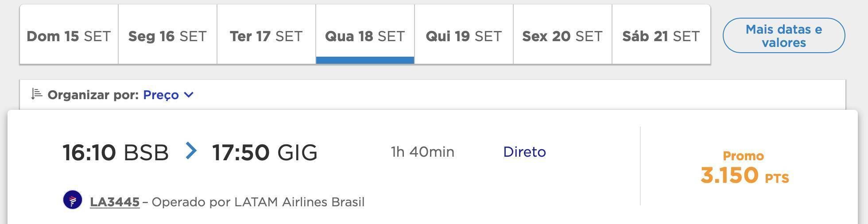Click the 16:10 BSB departure time

116,152
